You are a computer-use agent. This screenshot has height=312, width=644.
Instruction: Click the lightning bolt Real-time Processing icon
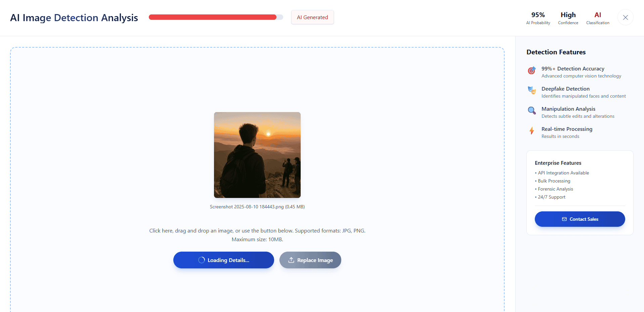tap(531, 131)
